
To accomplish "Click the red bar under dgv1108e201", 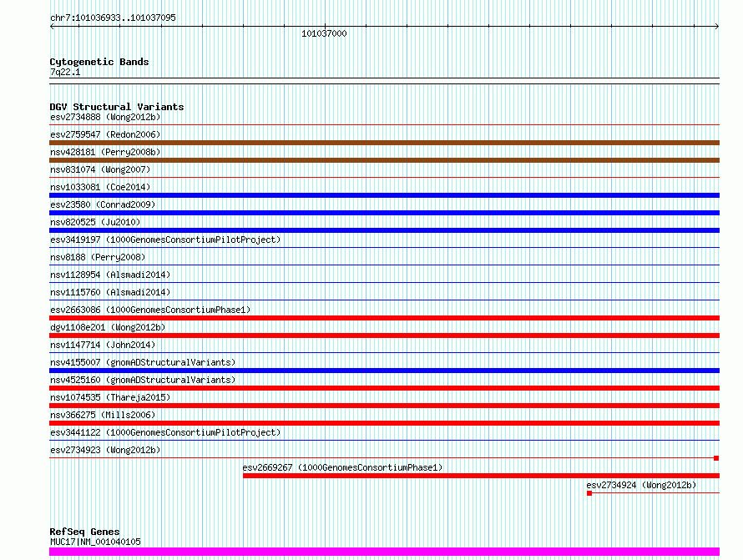I will pyautogui.click(x=384, y=335).
